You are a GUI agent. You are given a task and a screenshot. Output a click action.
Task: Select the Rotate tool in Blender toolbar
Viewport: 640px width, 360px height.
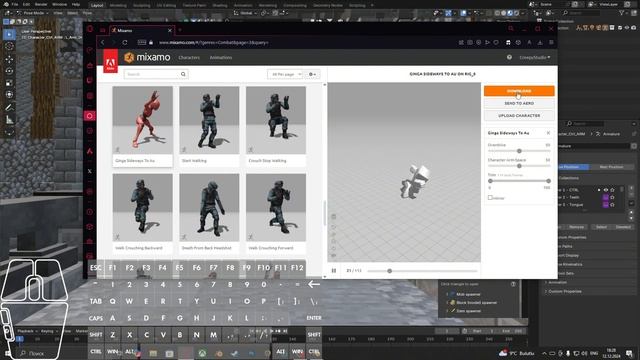click(9, 71)
